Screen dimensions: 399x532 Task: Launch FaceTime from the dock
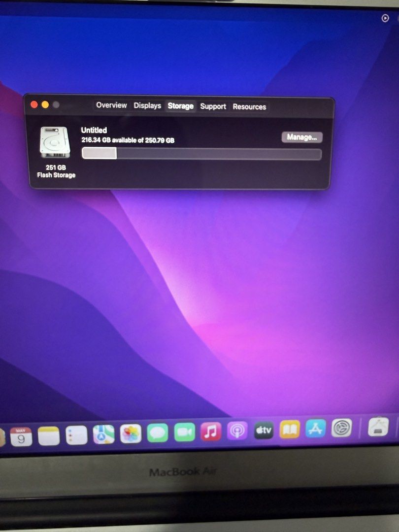tap(184, 432)
